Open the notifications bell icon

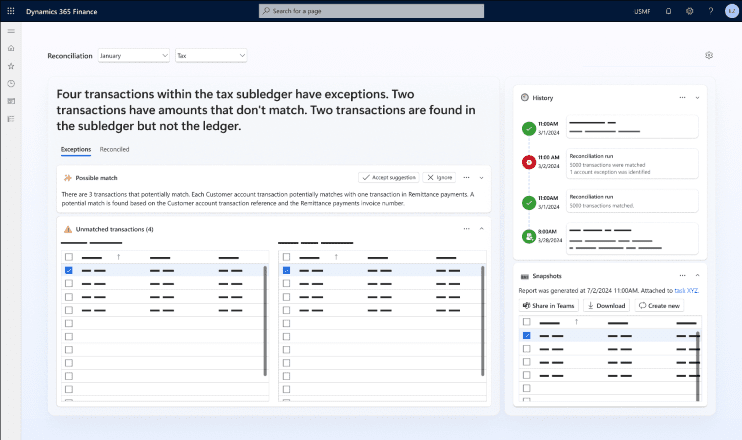pyautogui.click(x=668, y=11)
